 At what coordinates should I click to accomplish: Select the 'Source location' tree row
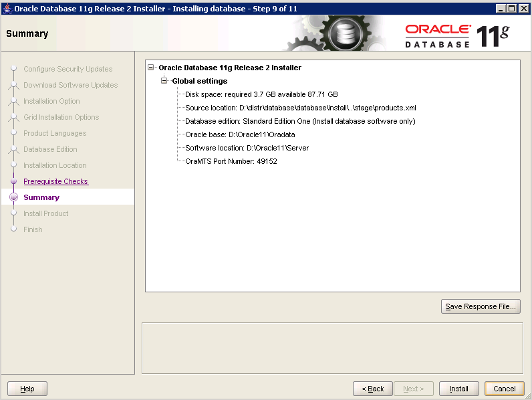301,108
